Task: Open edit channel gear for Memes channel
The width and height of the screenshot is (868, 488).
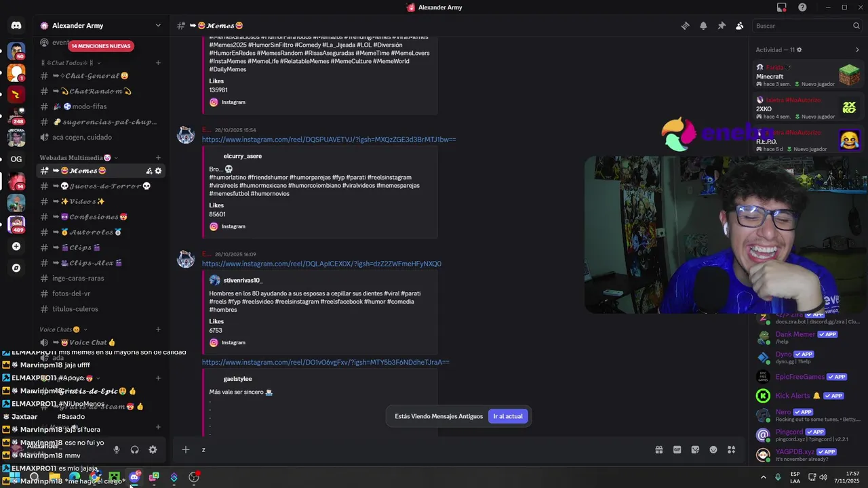Action: [x=158, y=171]
